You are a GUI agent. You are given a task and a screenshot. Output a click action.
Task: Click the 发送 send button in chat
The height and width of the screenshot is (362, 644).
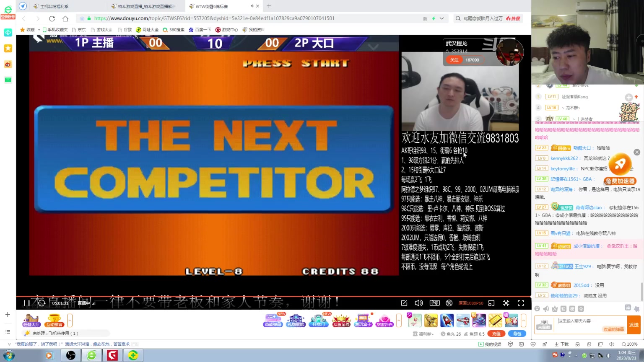[x=634, y=325]
